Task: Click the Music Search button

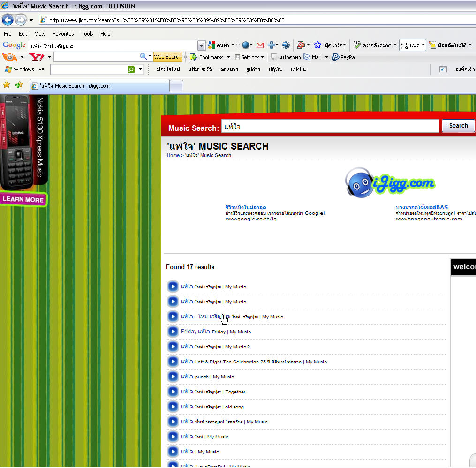Action: click(x=458, y=126)
